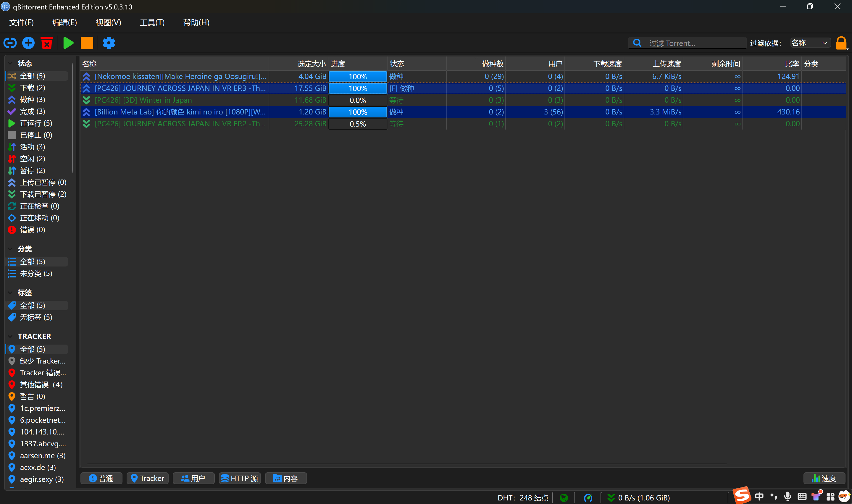The image size is (852, 504).
Task: Toggle the 速度 graph button
Action: 824,479
